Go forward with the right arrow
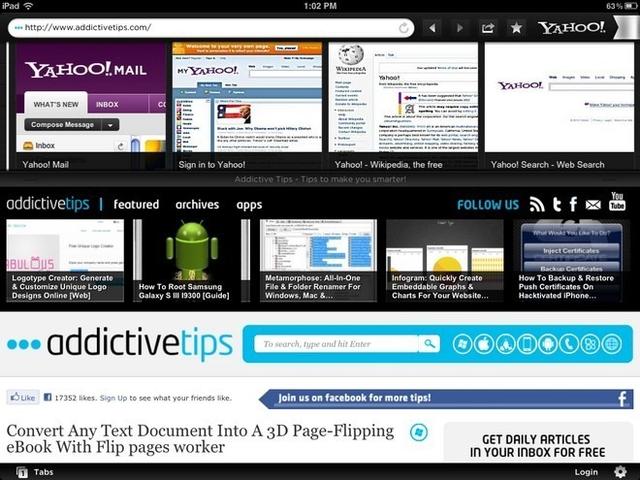This screenshot has width=640, height=480. coord(460,28)
